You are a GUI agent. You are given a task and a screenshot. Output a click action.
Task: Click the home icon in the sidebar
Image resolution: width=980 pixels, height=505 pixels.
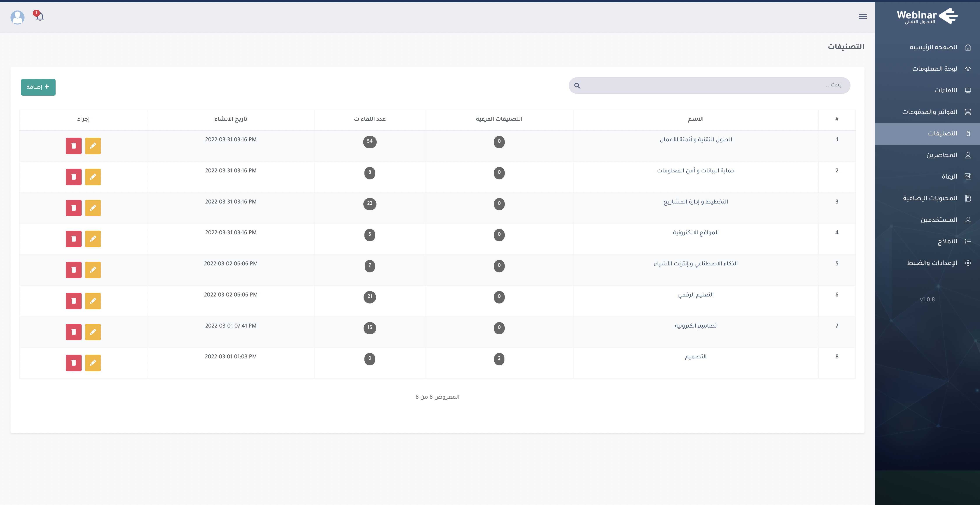click(x=968, y=47)
